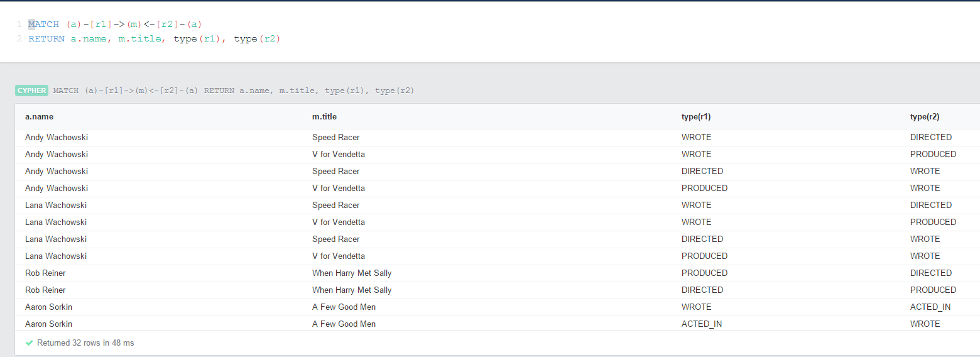This screenshot has width=980, height=357.
Task: Click ACTED_IN in the type(r2) column
Action: tap(930, 307)
